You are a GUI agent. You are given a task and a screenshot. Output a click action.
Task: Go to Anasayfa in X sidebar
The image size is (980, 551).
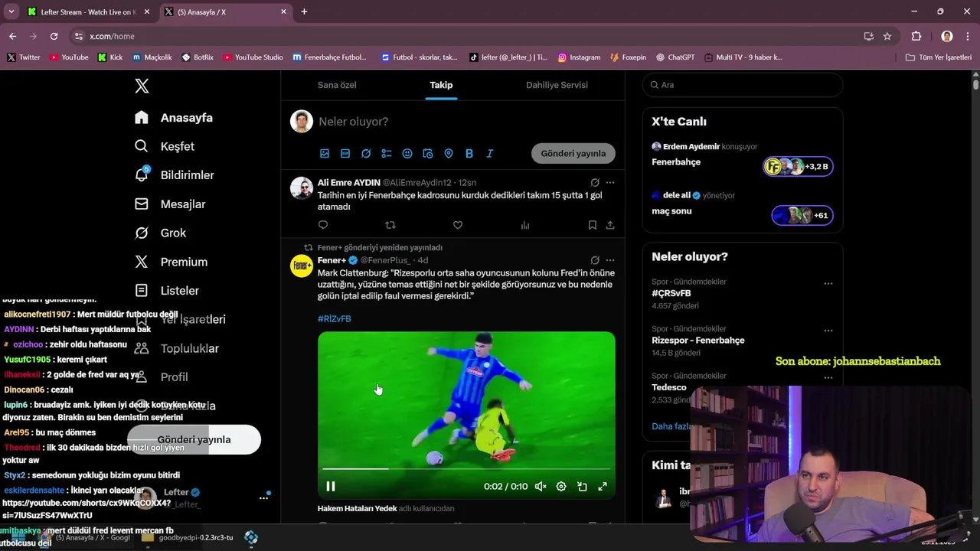tap(174, 118)
